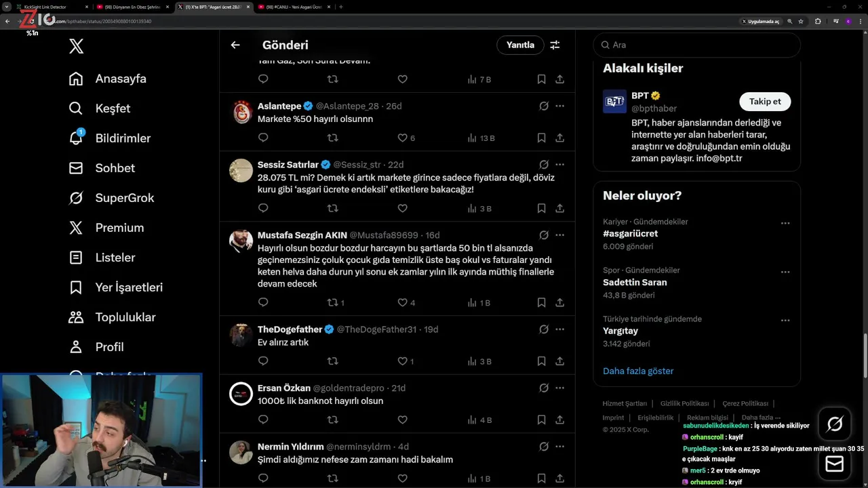This screenshot has width=868, height=488.
Task: Click the browser bookmark star icon
Action: point(801,21)
